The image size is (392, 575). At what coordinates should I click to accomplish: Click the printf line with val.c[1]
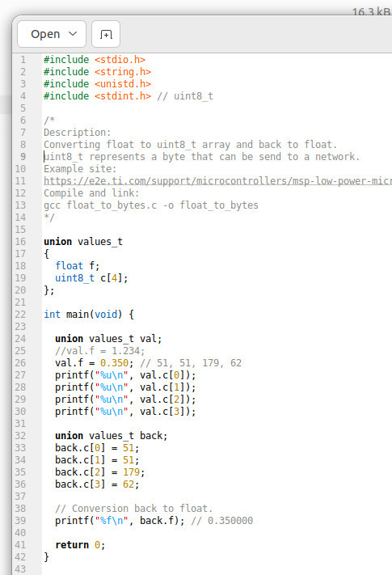click(x=125, y=387)
